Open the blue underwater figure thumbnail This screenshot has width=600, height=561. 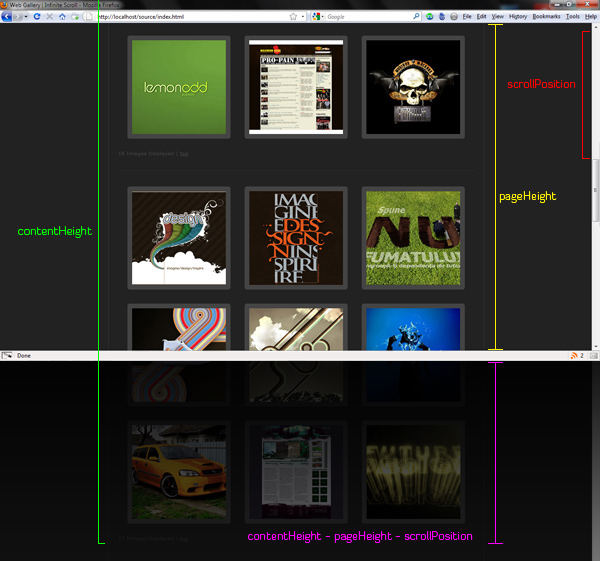pos(413,328)
